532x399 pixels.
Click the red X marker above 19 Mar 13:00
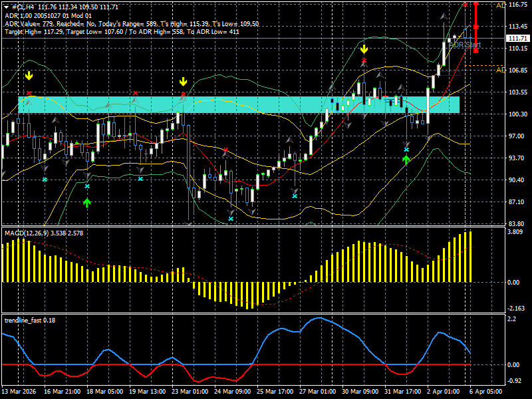point(136,93)
